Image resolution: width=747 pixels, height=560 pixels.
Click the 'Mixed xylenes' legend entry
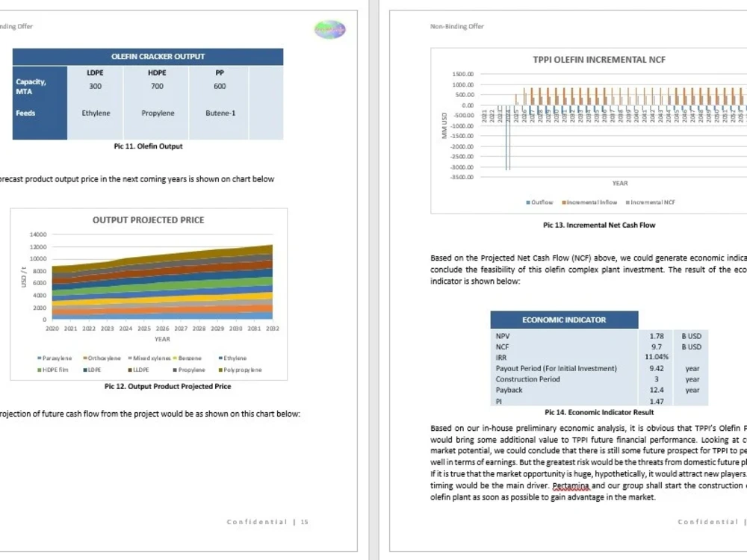coord(149,358)
